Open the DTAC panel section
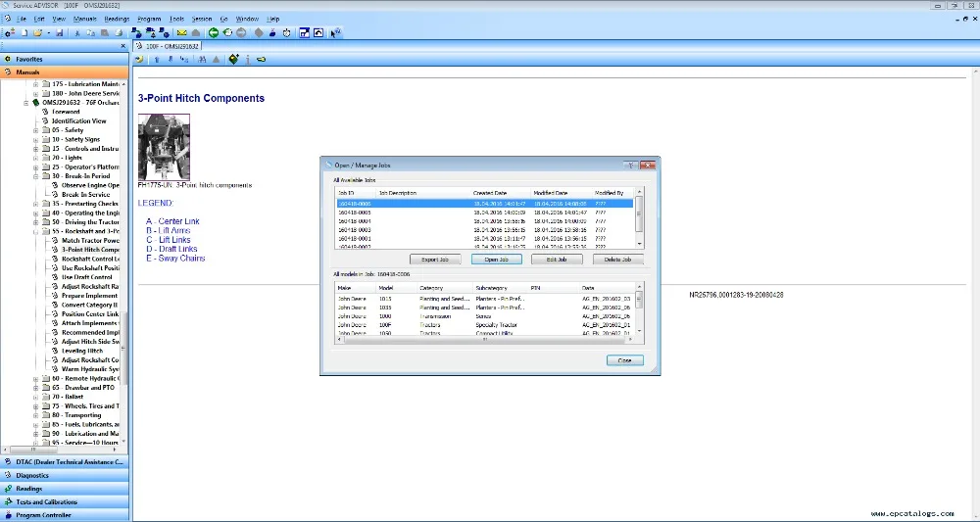The image size is (980, 522). (65, 462)
